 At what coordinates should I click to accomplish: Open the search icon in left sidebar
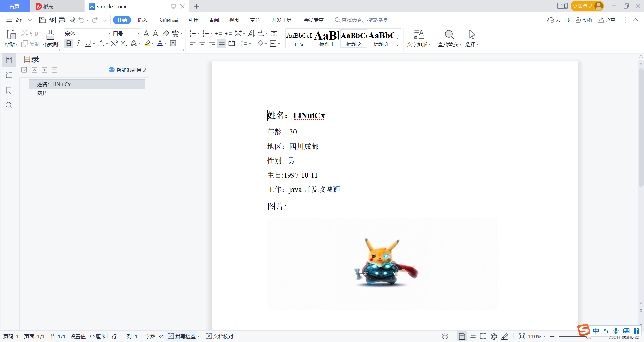[9, 105]
